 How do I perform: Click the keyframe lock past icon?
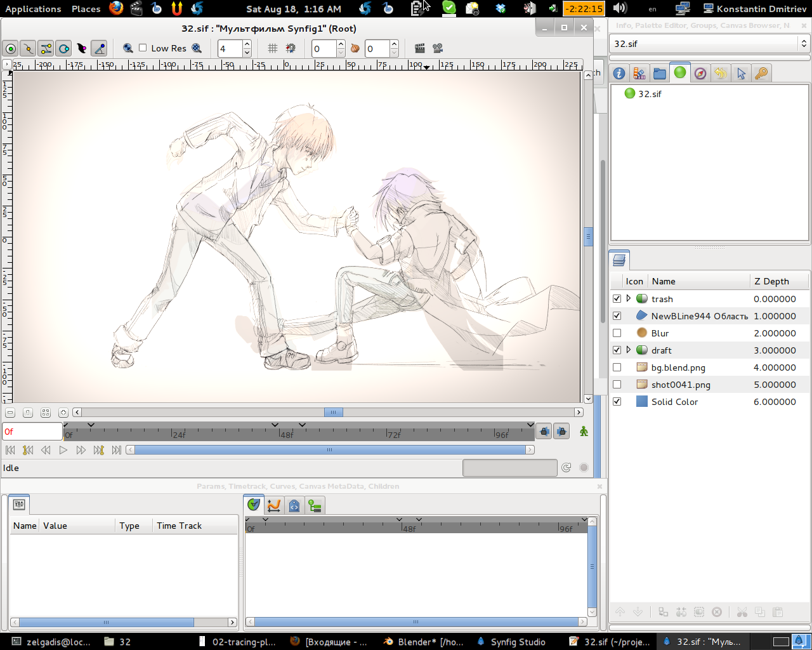coord(544,432)
